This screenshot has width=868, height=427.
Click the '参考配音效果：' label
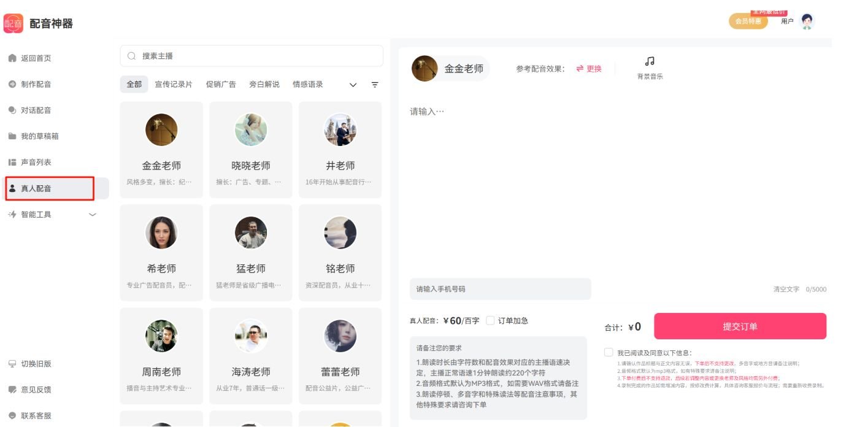click(540, 69)
